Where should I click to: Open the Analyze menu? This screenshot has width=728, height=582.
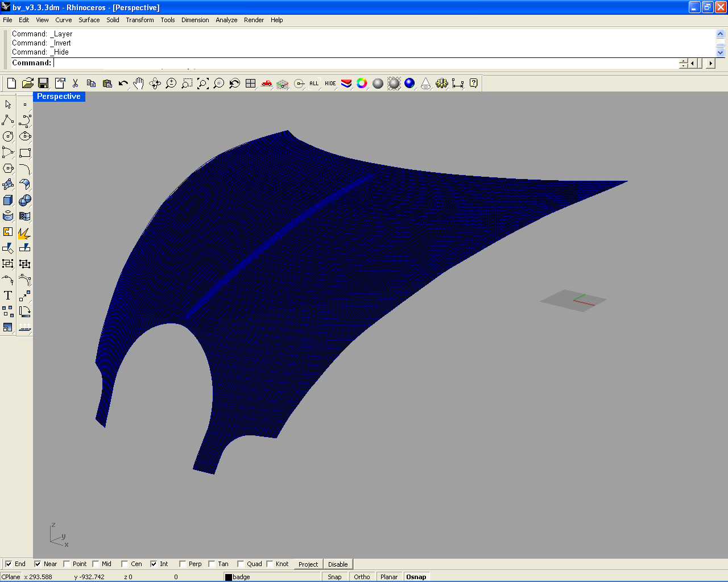click(226, 20)
